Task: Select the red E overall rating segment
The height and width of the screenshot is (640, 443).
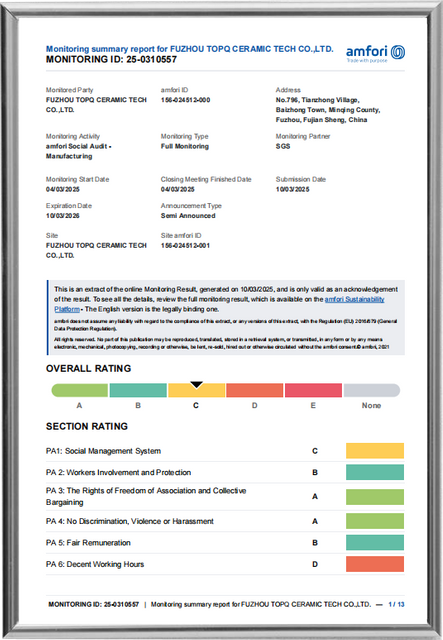Action: pyautogui.click(x=313, y=390)
